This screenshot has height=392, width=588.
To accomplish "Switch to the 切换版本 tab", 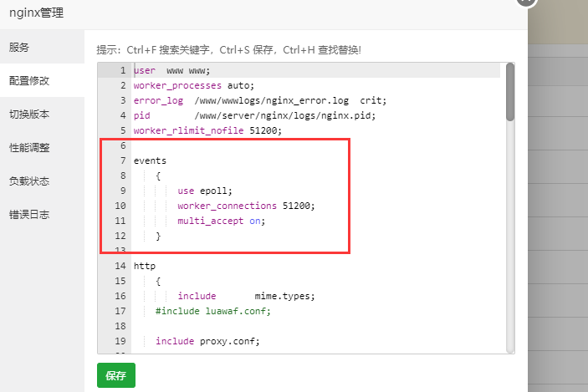I will [x=42, y=114].
